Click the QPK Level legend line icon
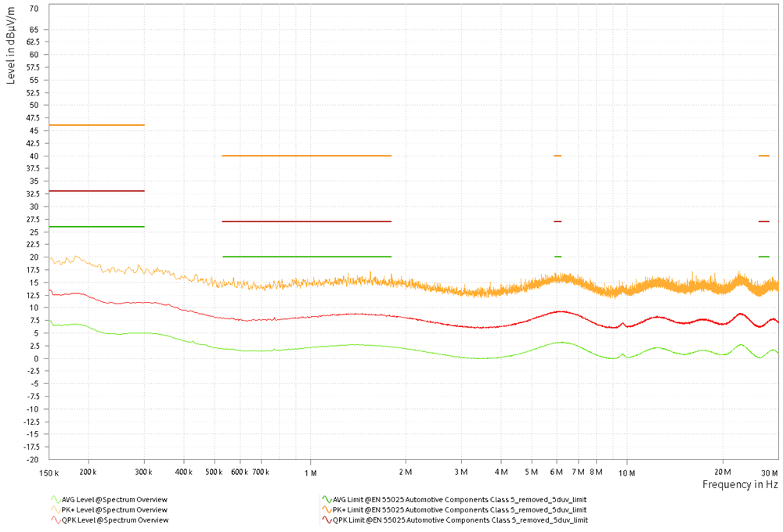This screenshot has height=532, width=783. coord(55,519)
